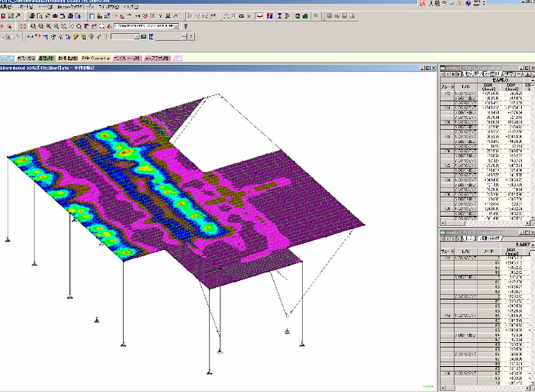Open the ヘルプ(H) menu
The height and width of the screenshot is (392, 535).
131,7
